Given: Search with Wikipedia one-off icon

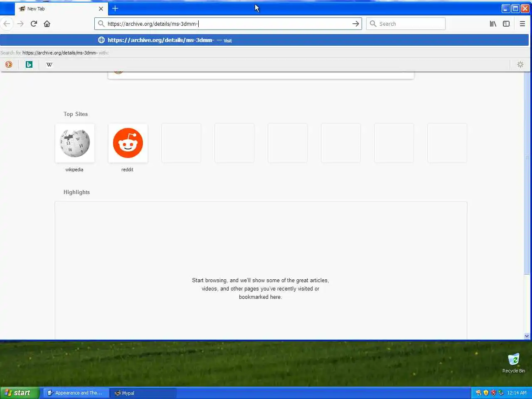Looking at the screenshot, I should (x=49, y=64).
